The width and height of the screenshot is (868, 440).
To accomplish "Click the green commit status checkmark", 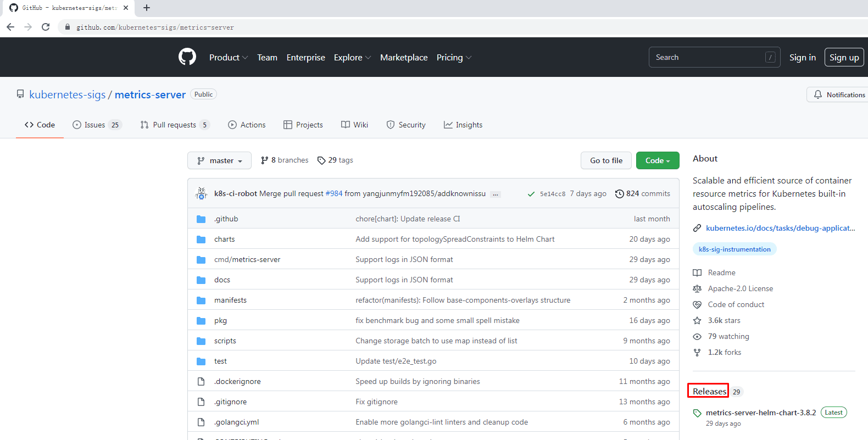I will click(531, 194).
